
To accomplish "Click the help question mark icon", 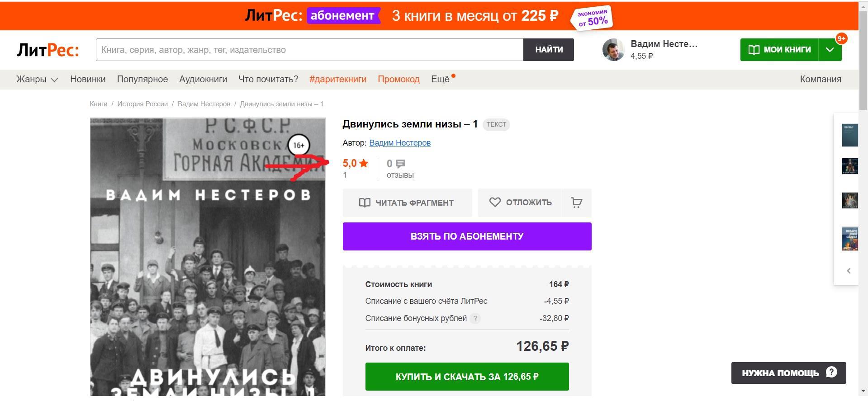I will click(831, 372).
